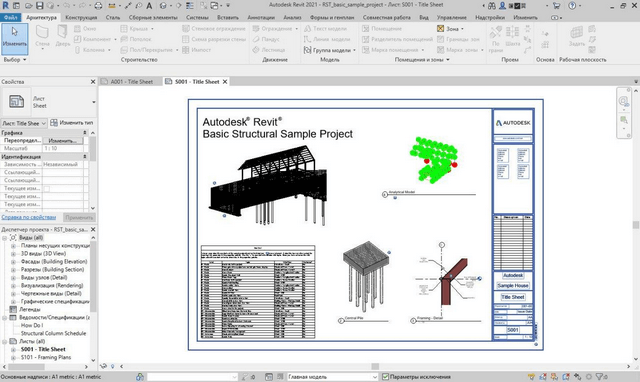
Task: Toggle select links icon in status bar
Action: 531,377
